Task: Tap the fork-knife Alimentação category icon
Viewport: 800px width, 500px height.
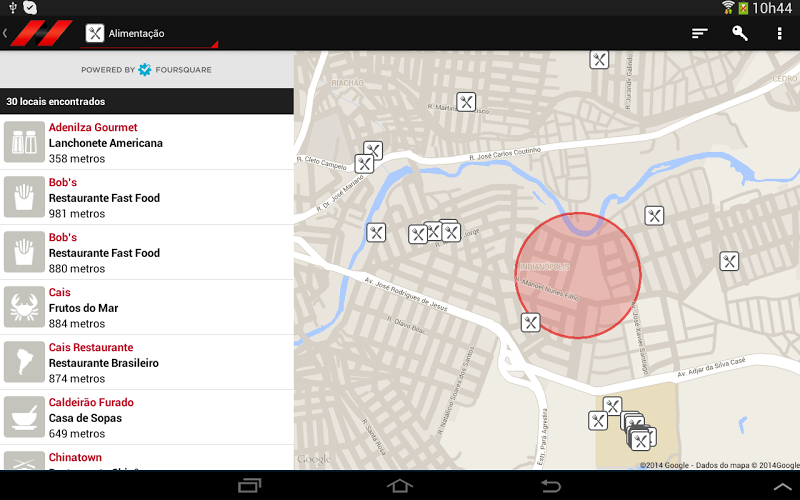Action: (94, 33)
